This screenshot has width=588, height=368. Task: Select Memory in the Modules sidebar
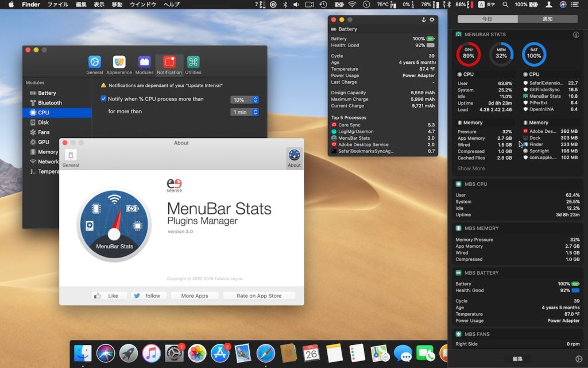point(48,152)
